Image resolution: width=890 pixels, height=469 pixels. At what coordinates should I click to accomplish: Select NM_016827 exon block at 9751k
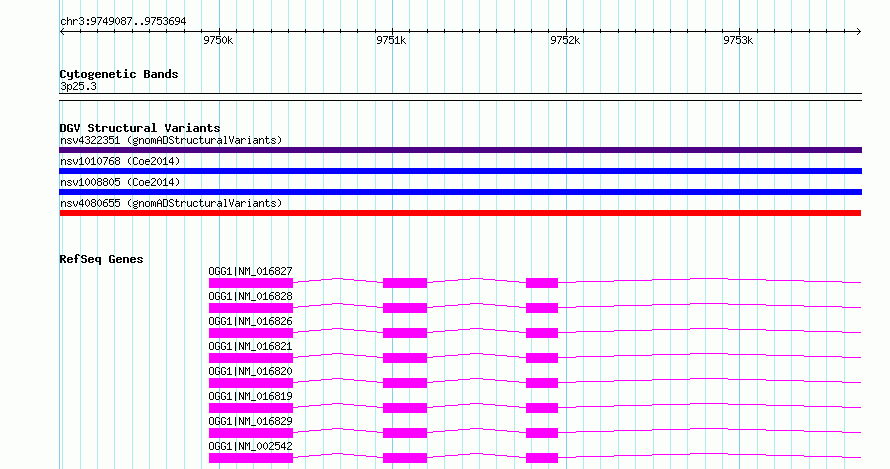tap(405, 283)
